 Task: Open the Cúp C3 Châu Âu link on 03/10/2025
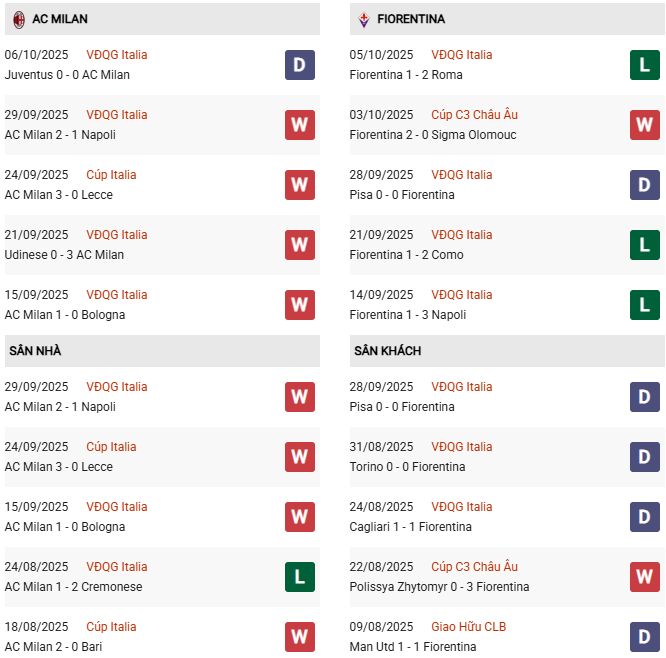[x=474, y=115]
